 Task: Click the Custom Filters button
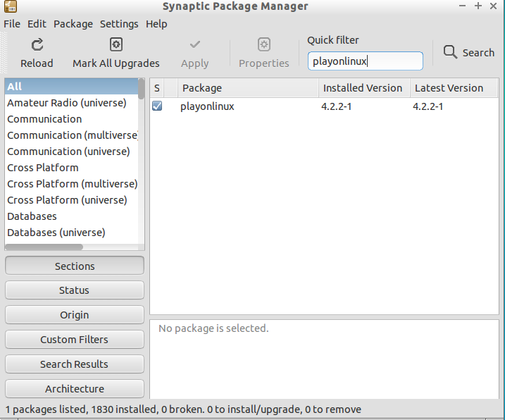(75, 340)
